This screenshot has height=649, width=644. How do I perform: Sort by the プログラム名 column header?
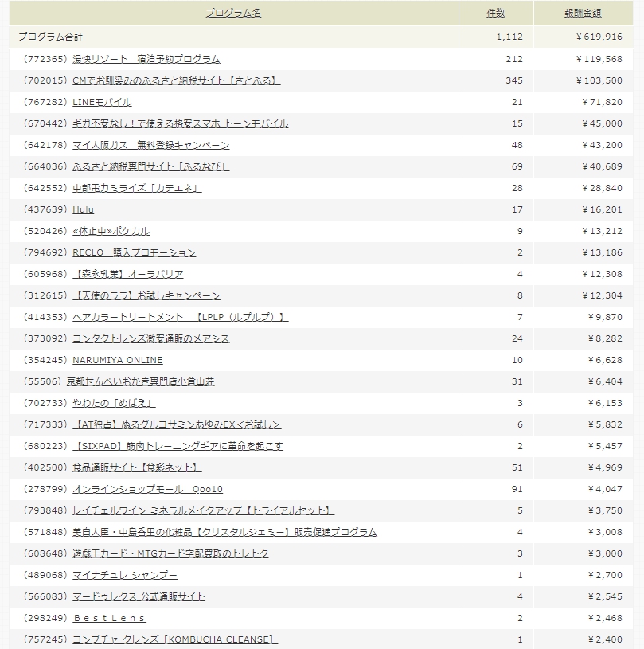(x=233, y=14)
